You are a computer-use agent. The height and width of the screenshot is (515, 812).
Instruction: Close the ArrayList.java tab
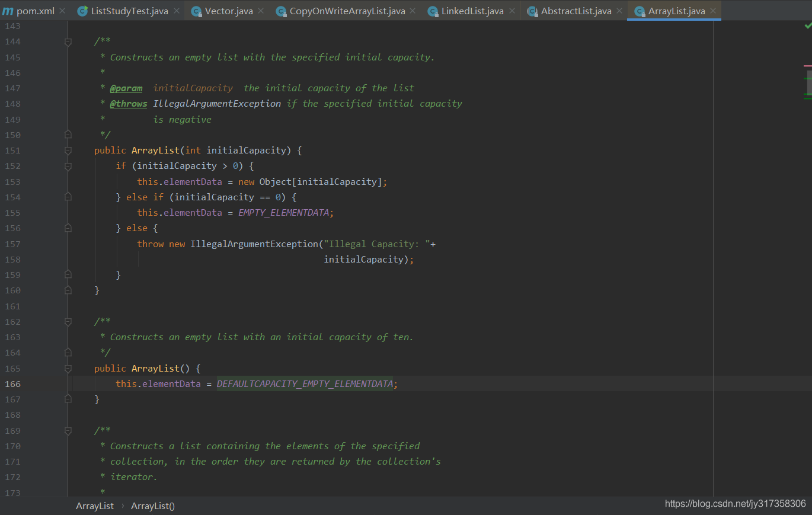713,11
